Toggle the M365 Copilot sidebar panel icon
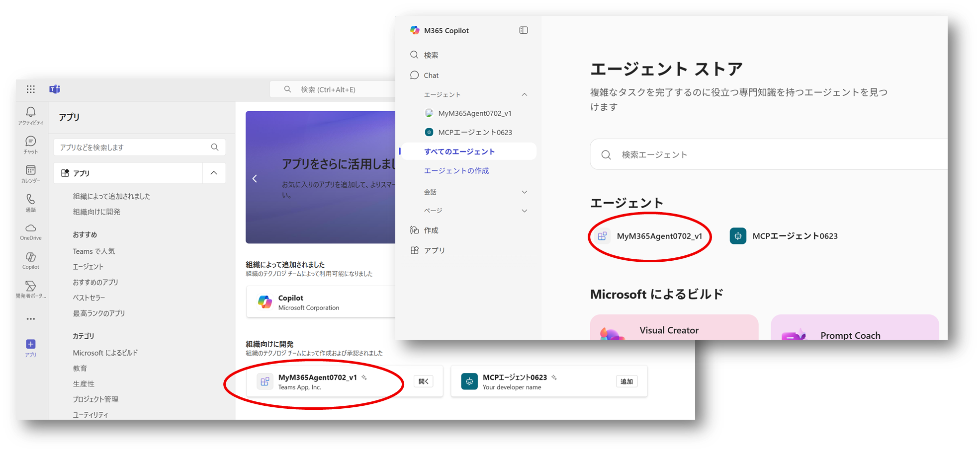This screenshot has height=452, width=980. tap(524, 30)
